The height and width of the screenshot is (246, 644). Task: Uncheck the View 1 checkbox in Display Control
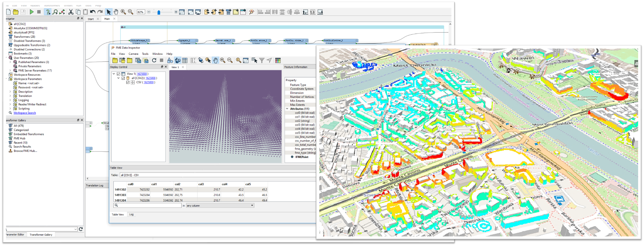pyautogui.click(x=118, y=74)
